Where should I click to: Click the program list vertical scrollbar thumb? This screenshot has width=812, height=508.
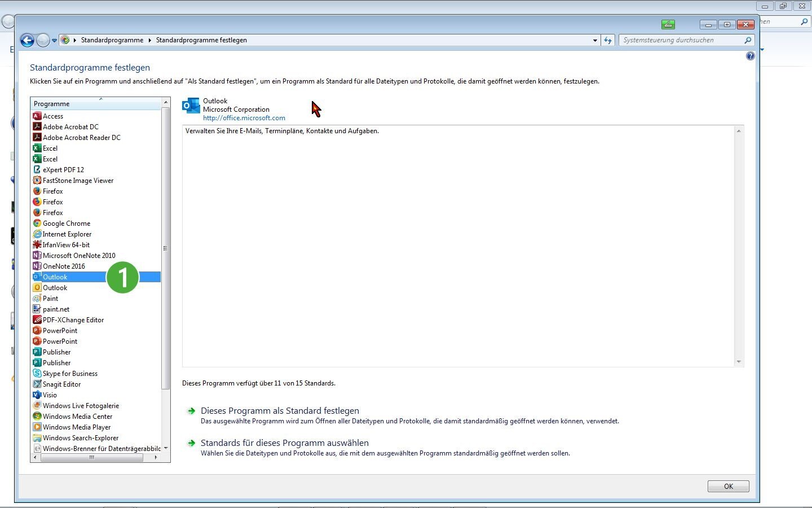[x=166, y=248]
